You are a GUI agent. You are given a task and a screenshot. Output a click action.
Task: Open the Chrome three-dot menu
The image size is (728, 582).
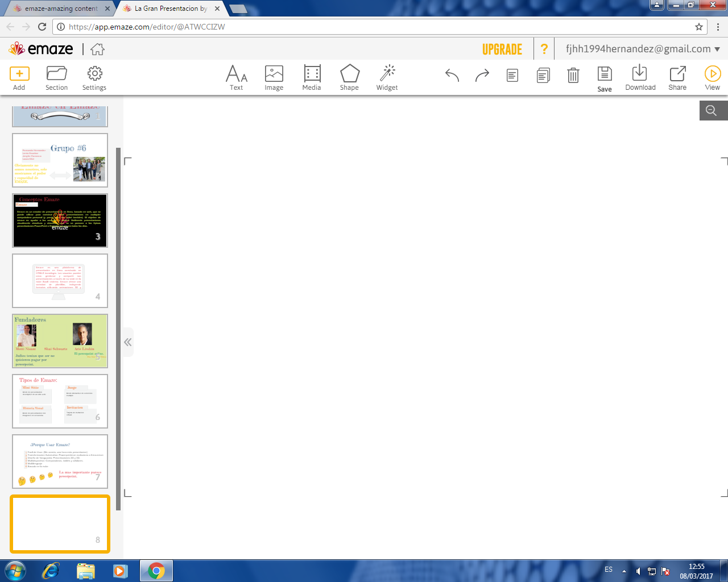[718, 27]
